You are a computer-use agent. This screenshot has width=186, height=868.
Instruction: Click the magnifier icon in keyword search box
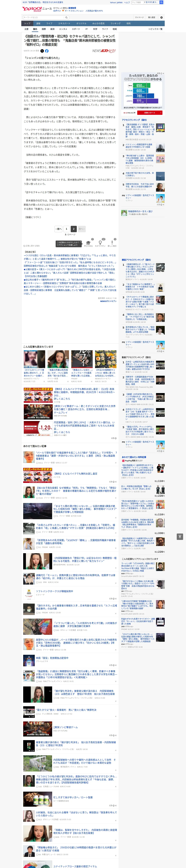click(x=66, y=18)
